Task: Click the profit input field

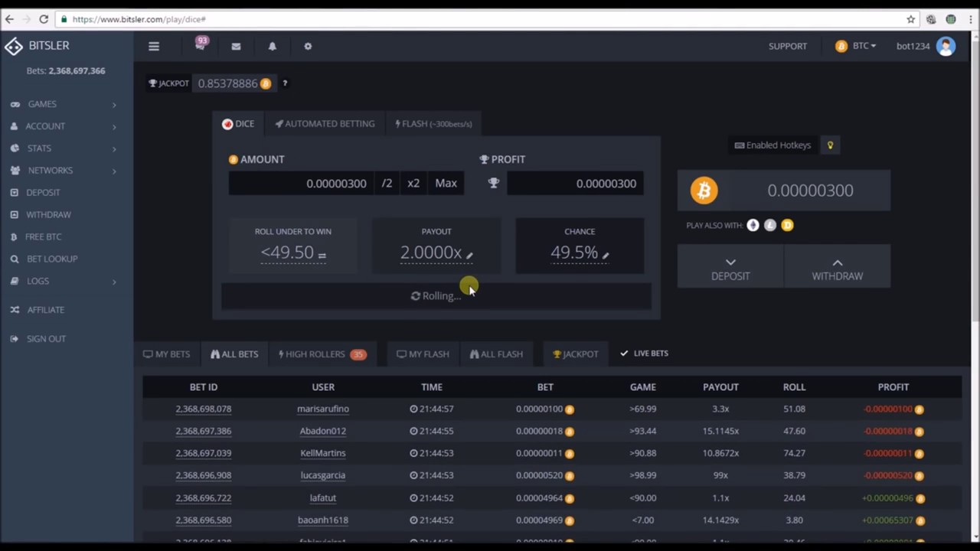Action: point(575,183)
